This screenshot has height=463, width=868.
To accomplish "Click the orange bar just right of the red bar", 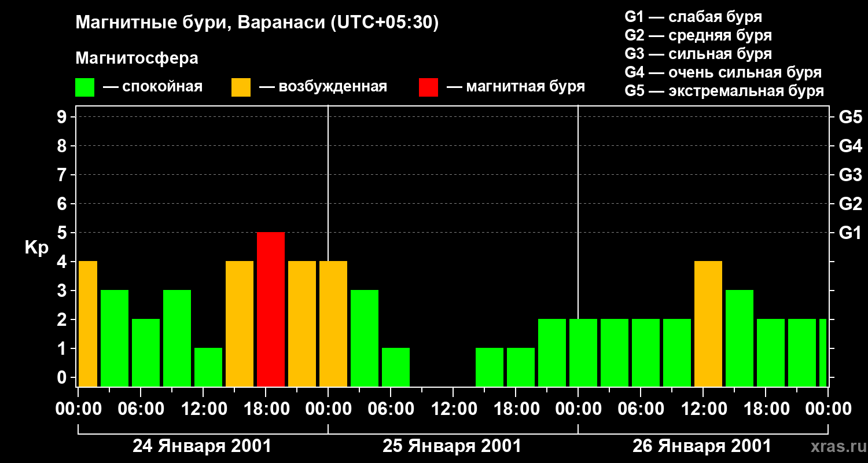I will pos(302,324).
